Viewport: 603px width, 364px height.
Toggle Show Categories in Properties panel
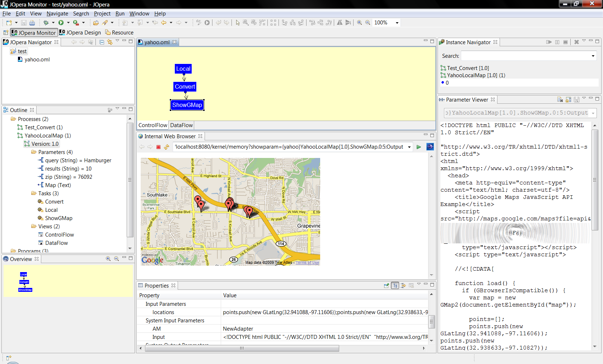(x=395, y=285)
